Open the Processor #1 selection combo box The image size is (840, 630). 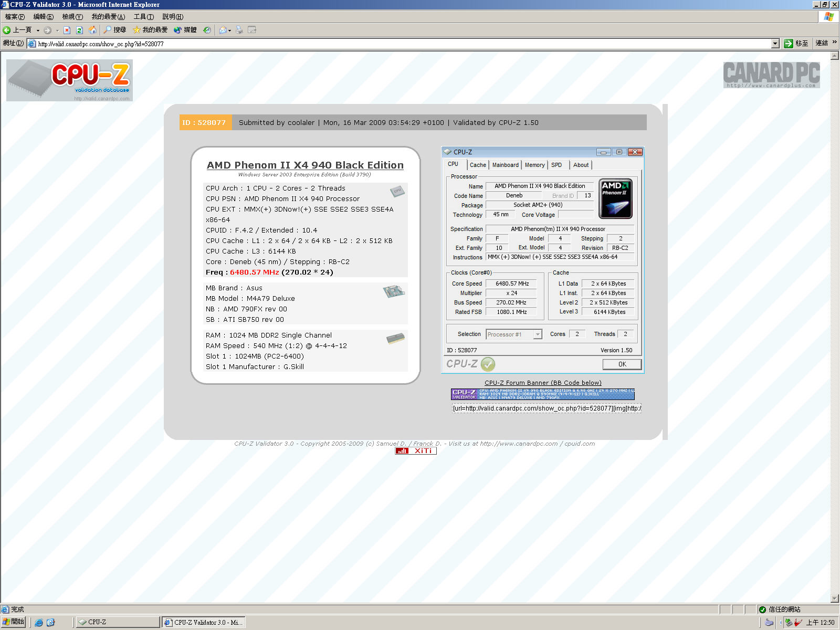pos(513,334)
